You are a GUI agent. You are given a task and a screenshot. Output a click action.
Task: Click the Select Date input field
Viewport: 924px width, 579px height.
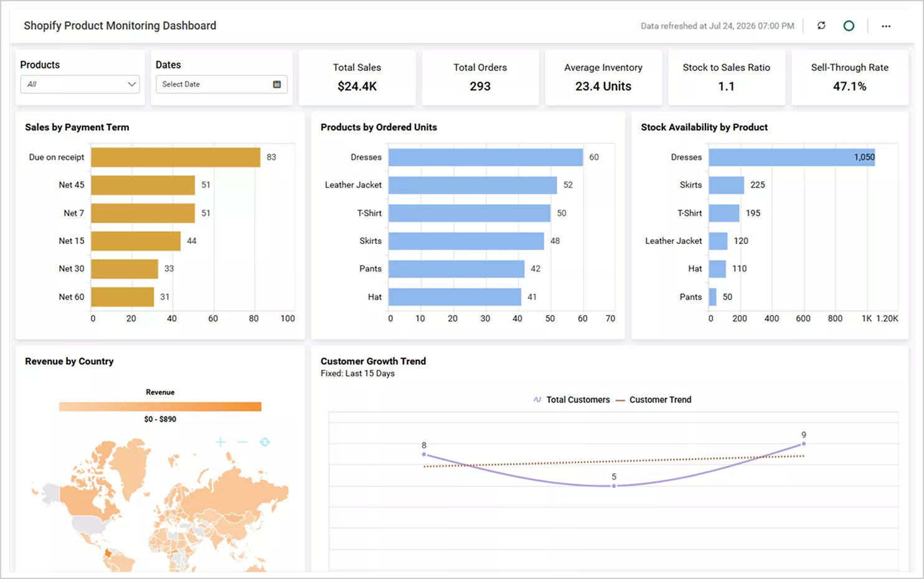222,84
